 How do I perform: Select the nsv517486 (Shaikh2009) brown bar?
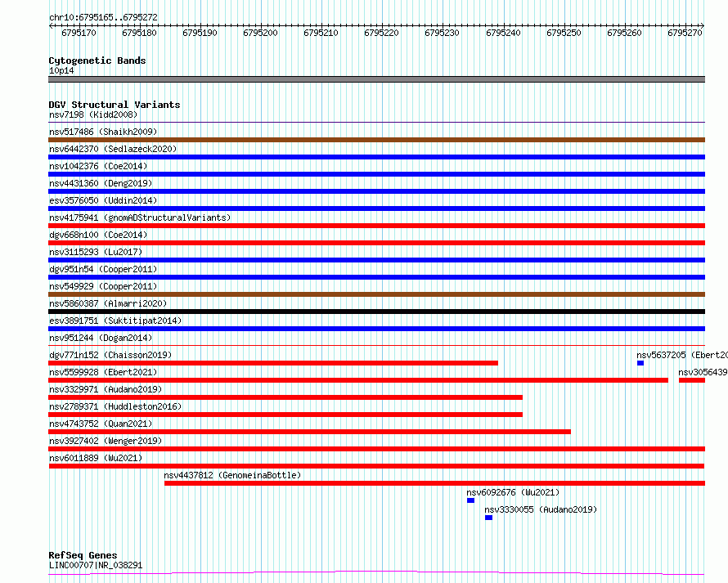point(376,140)
